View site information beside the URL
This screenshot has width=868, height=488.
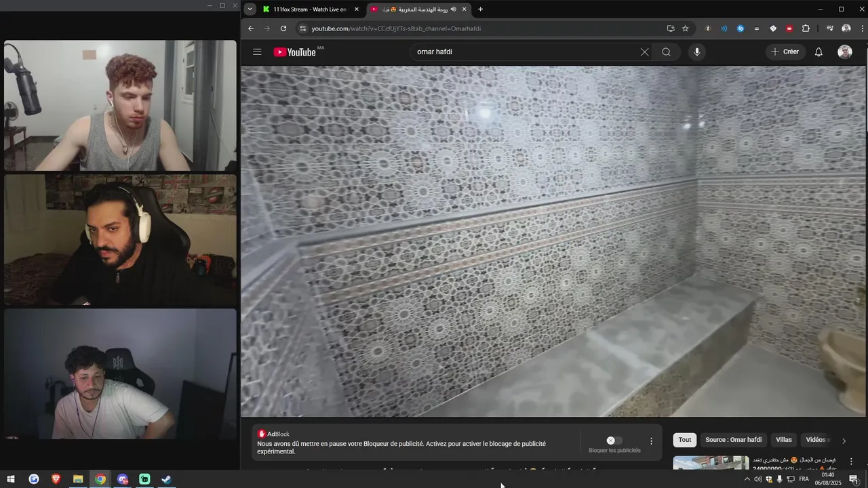tap(303, 28)
